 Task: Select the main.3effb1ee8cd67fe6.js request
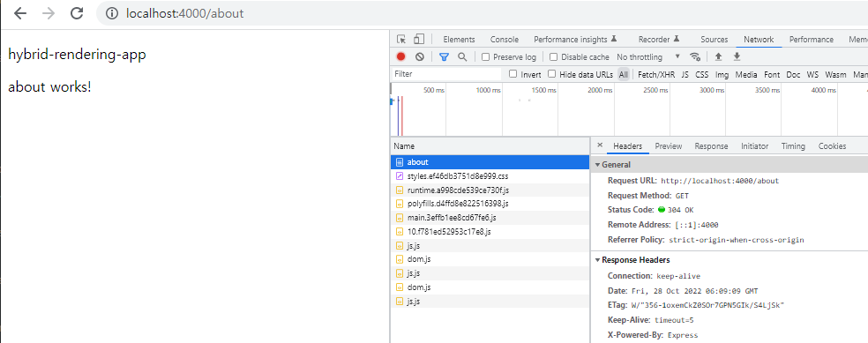coord(490,218)
